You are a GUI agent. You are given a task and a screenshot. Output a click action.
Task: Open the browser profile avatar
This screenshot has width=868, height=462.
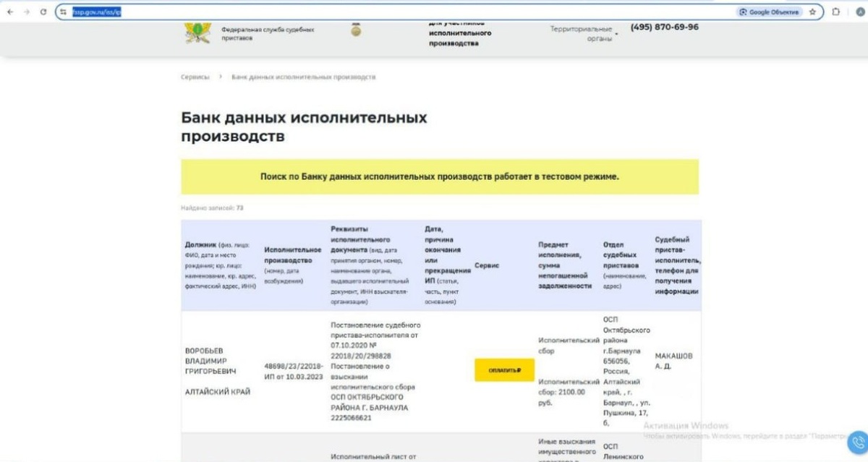859,12
